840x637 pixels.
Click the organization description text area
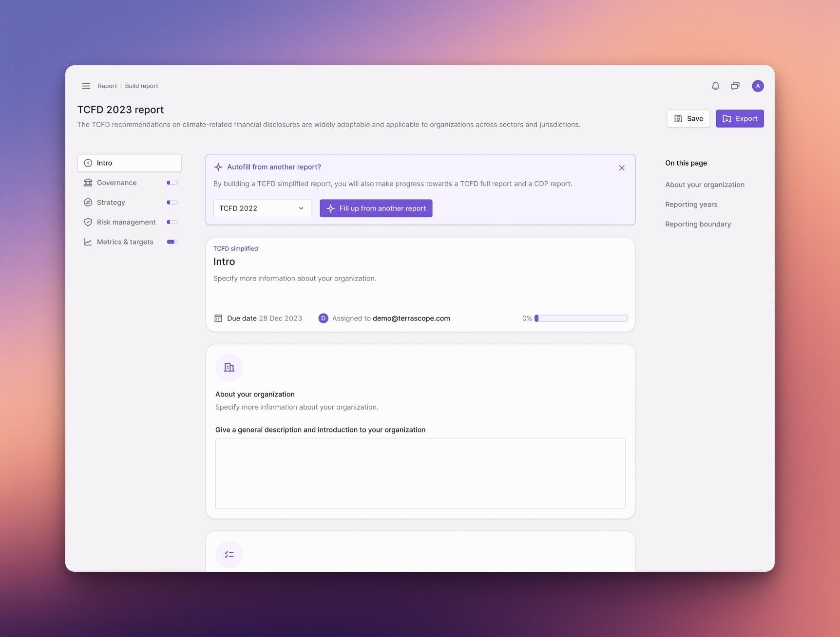[x=420, y=474]
